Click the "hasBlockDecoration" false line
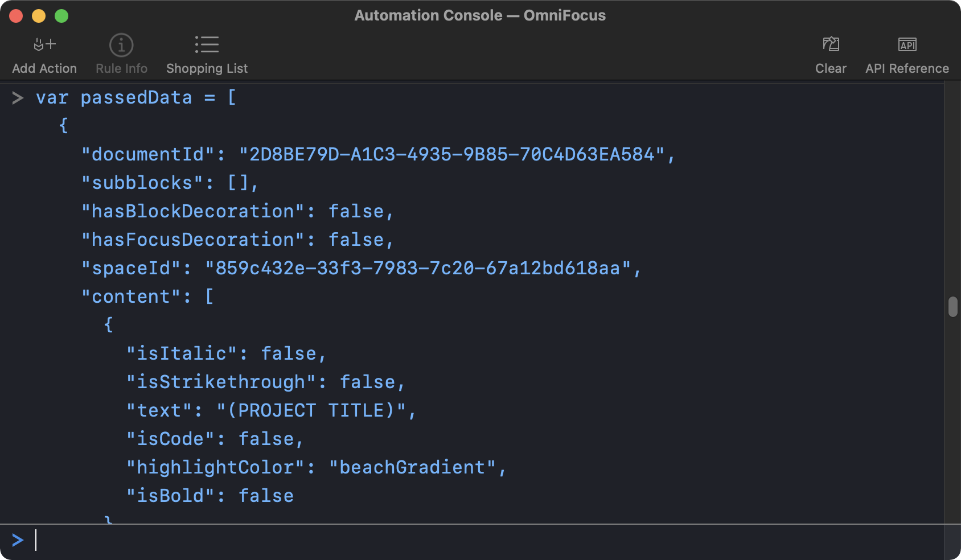The height and width of the screenshot is (560, 961). click(237, 211)
